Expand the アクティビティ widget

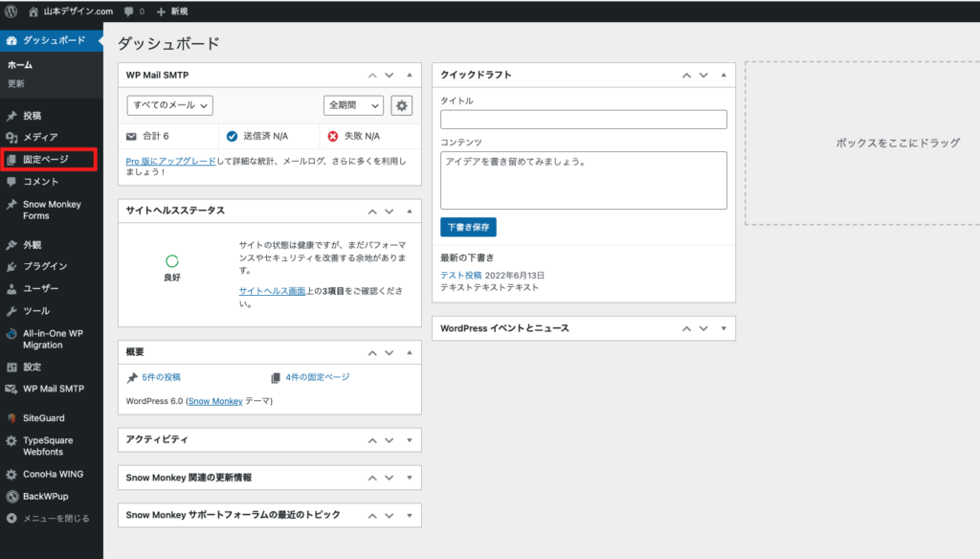click(410, 440)
